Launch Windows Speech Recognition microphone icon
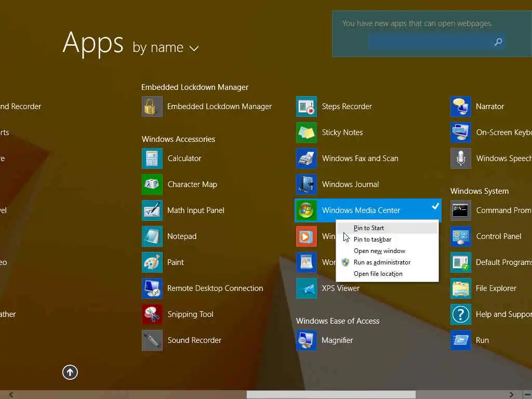 tap(461, 158)
